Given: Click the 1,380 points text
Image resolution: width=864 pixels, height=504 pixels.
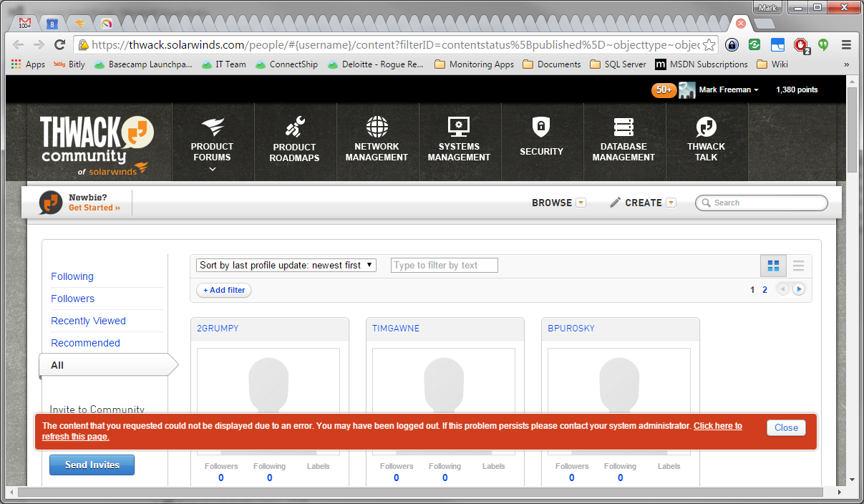Looking at the screenshot, I should (797, 90).
